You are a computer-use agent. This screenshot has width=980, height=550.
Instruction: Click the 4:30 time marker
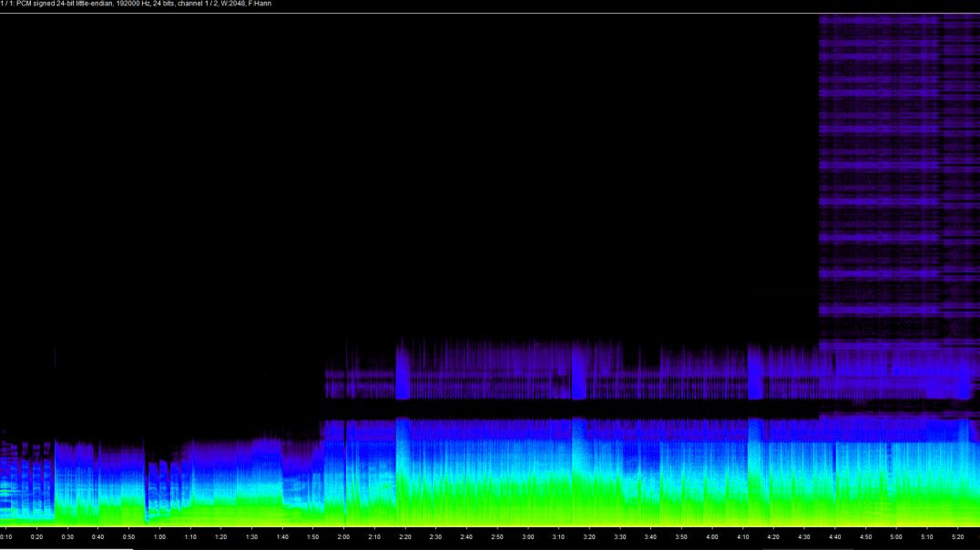pyautogui.click(x=803, y=537)
